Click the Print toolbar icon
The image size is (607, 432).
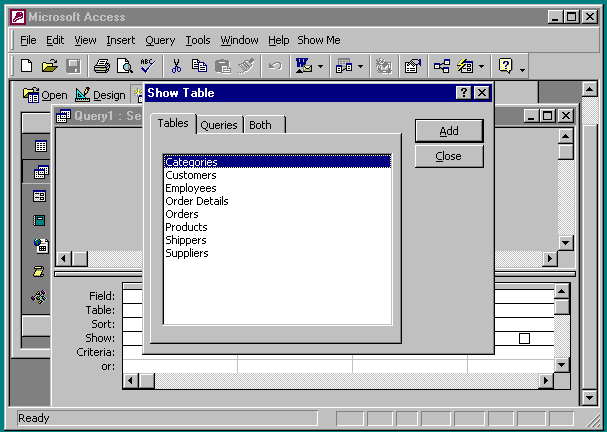coord(102,66)
